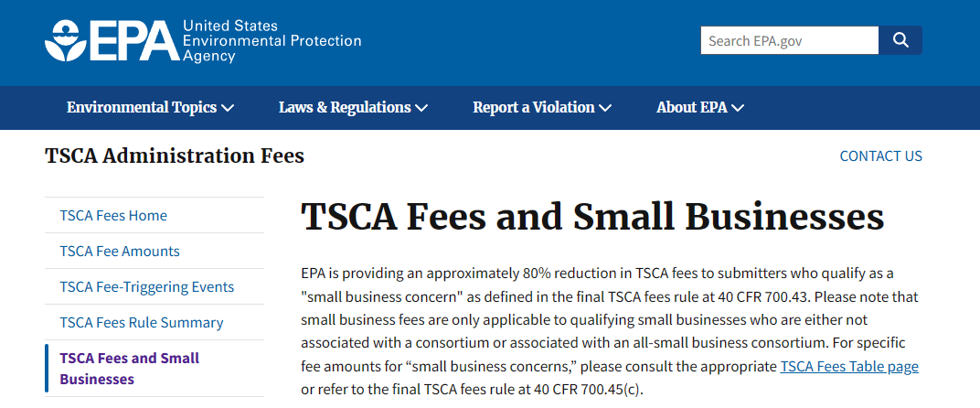This screenshot has width=980, height=408.
Task: Click the EPA logo in the header
Action: point(110,40)
